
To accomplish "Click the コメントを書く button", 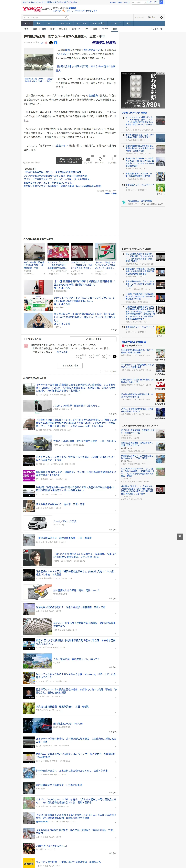I will click(x=93, y=339).
